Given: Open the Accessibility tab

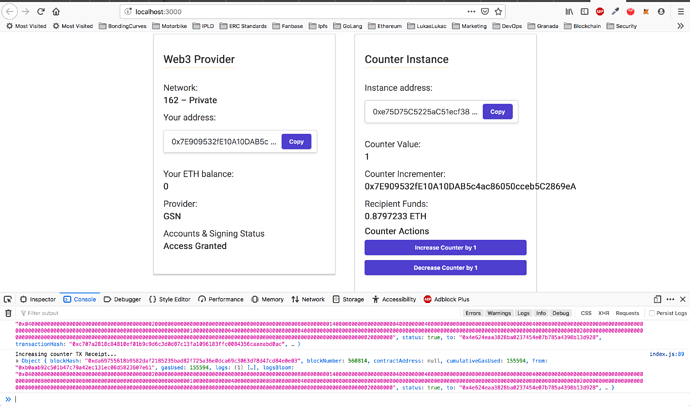Looking at the screenshot, I should click(x=394, y=299).
